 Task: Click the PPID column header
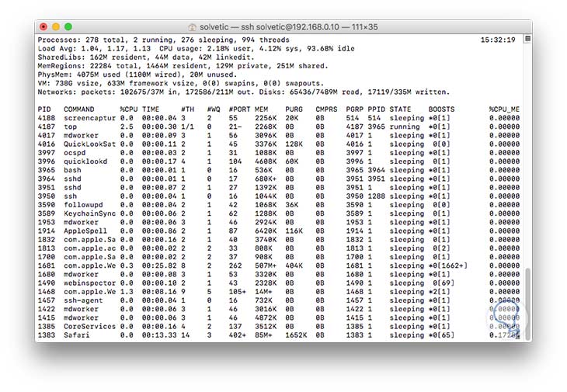click(x=376, y=109)
